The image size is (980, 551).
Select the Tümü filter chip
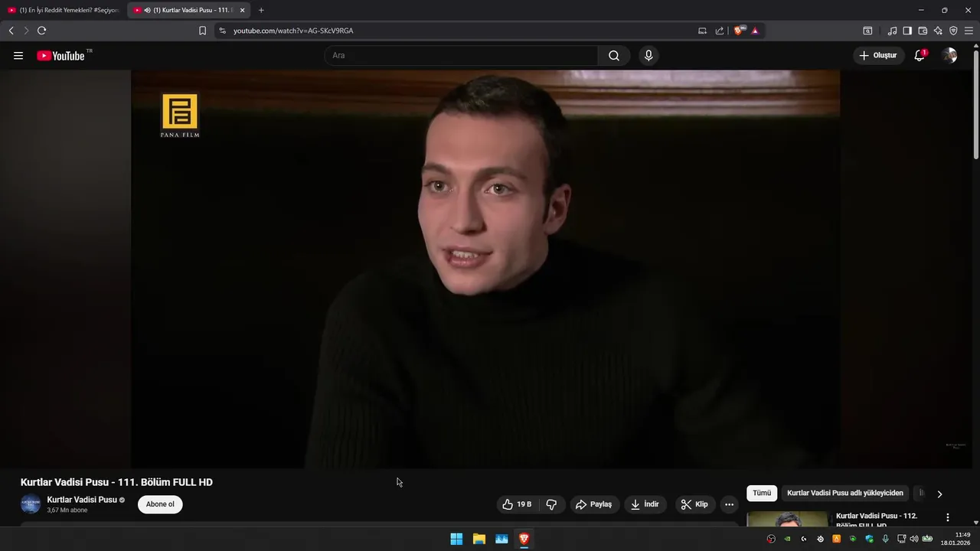[762, 494]
